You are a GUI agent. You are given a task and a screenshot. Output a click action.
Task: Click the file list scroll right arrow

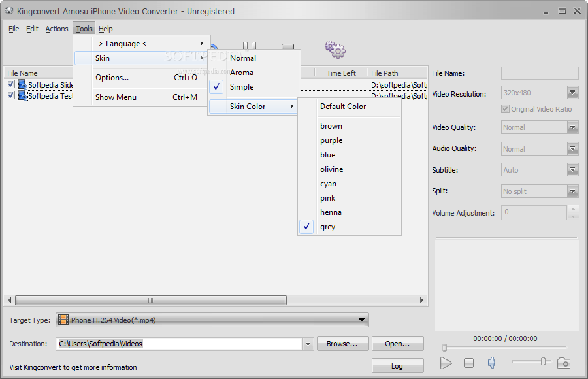[x=421, y=300]
